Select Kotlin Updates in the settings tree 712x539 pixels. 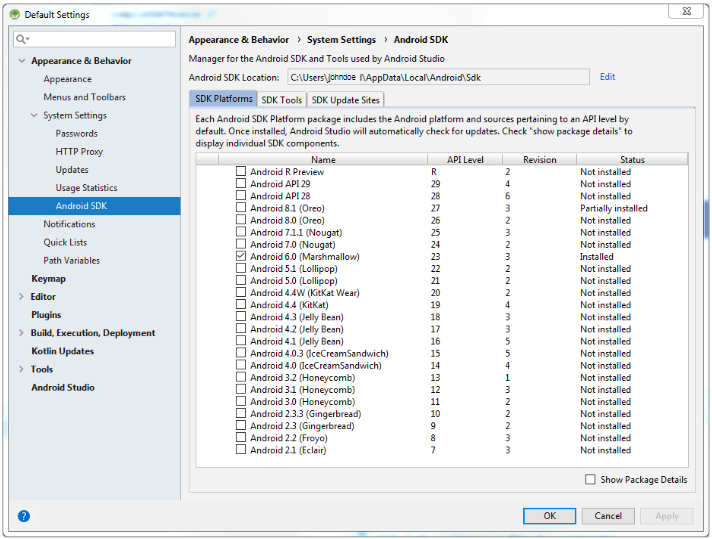(62, 351)
